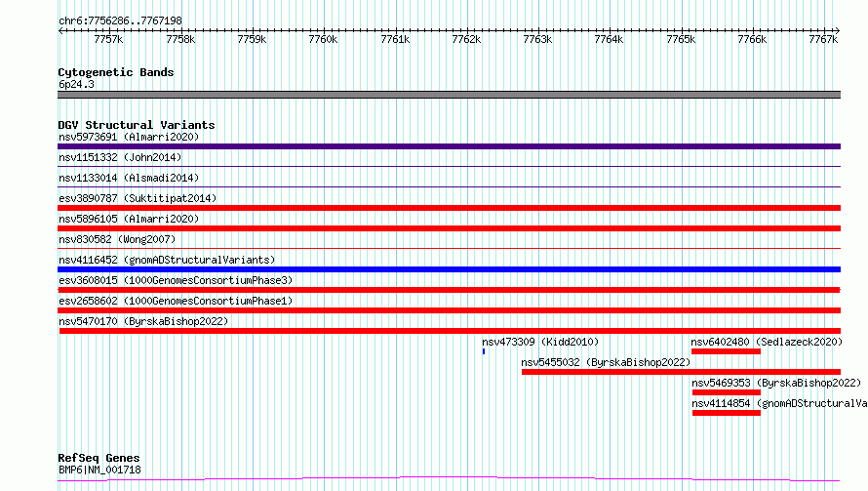
Task: Open nsv4116452 (gnomADStructuralVariants) label
Action: point(167,260)
